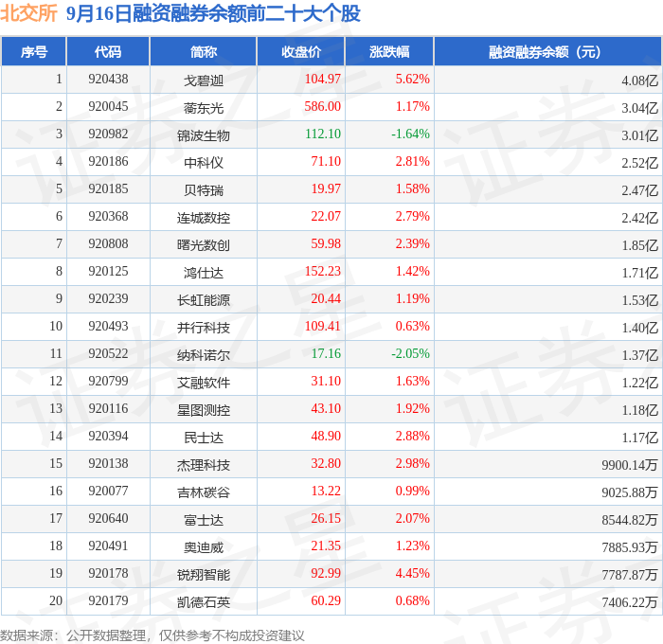The width and height of the screenshot is (663, 644).
Task: Select the 凯德石英 stock name
Action: pyautogui.click(x=204, y=602)
